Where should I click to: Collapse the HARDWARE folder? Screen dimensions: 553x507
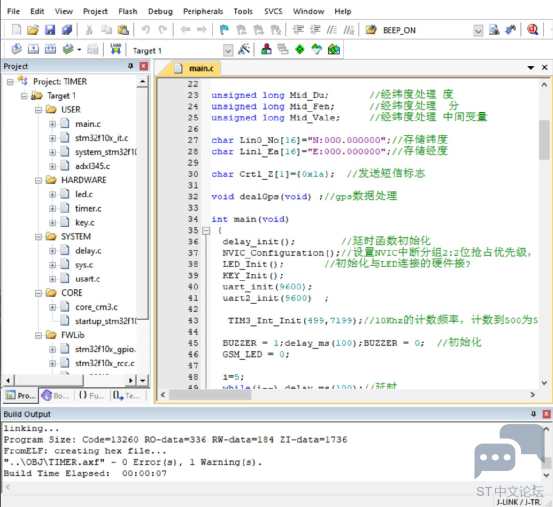[38, 181]
